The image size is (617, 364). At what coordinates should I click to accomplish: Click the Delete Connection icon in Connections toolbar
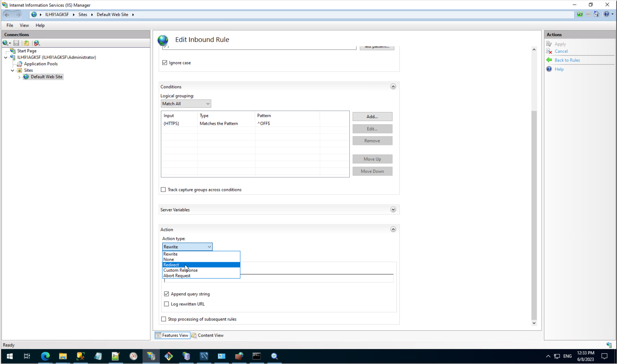[37, 43]
